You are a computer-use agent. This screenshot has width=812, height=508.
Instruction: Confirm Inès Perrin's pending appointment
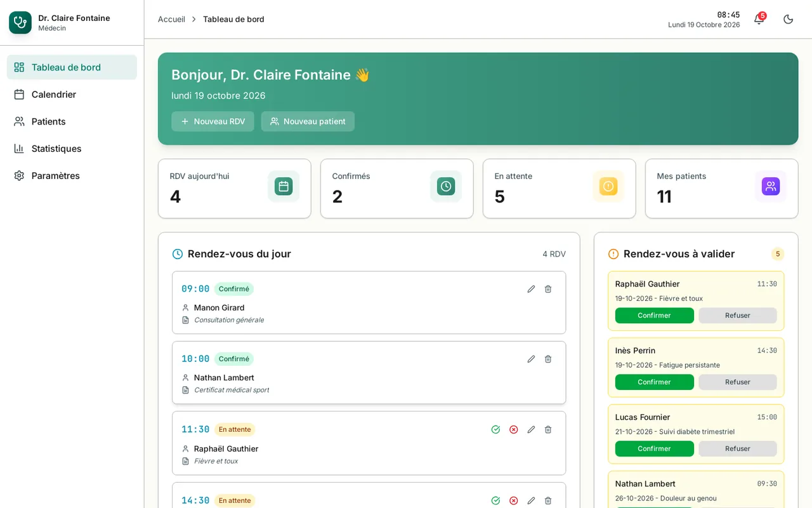654,382
